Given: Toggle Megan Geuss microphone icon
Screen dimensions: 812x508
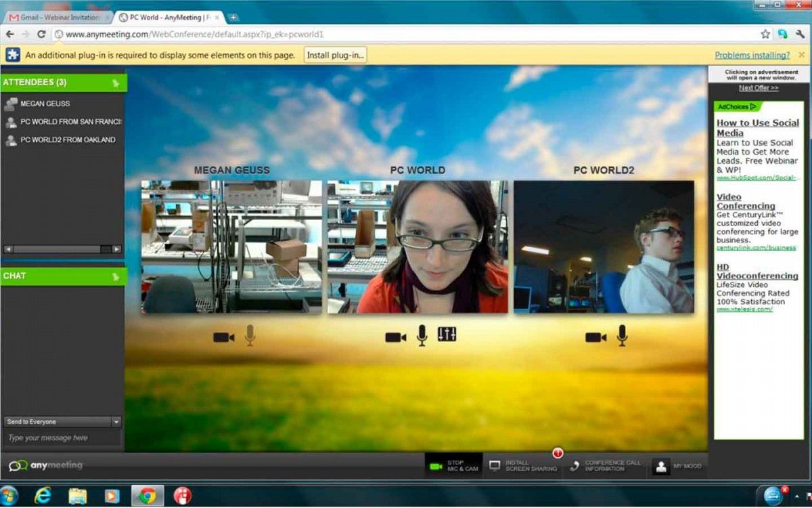Looking at the screenshot, I should [250, 335].
